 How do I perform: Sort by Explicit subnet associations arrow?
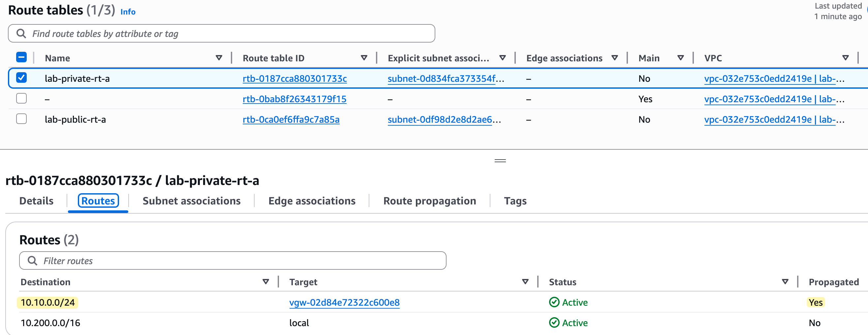point(502,58)
